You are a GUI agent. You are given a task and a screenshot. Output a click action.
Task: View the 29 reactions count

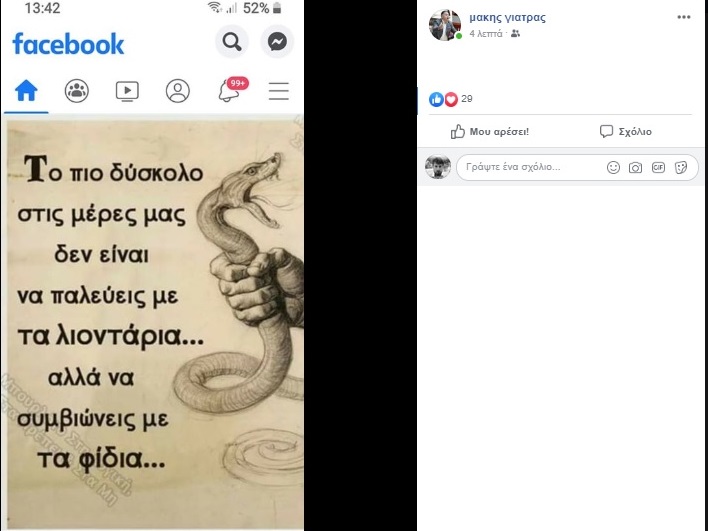pyautogui.click(x=467, y=99)
